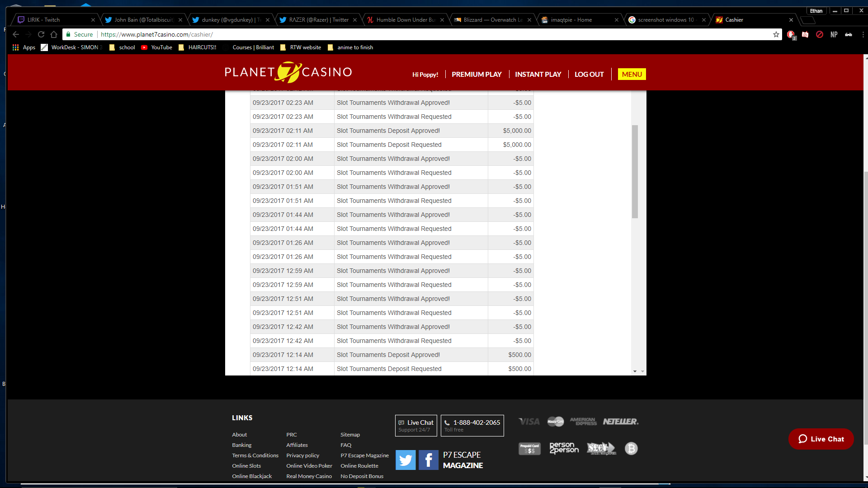Click the Visa payment logo
Image resolution: width=868 pixels, height=488 pixels.
point(529,422)
